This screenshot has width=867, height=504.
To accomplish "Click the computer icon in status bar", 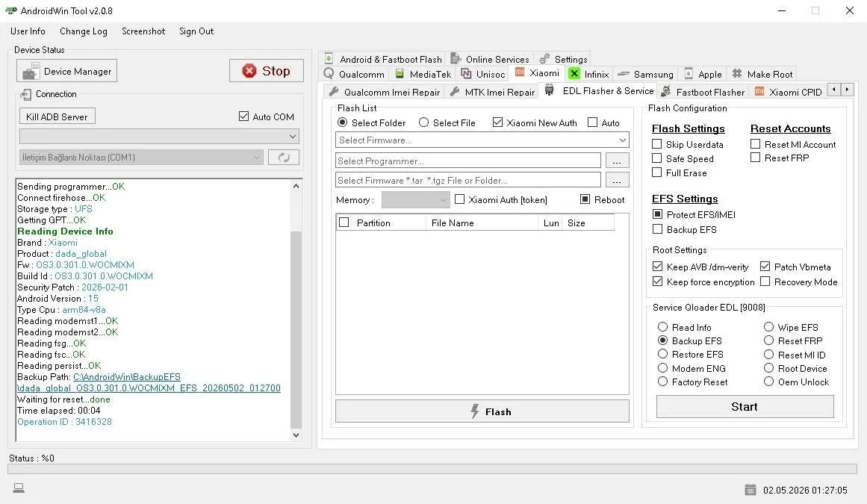I will click(19, 488).
